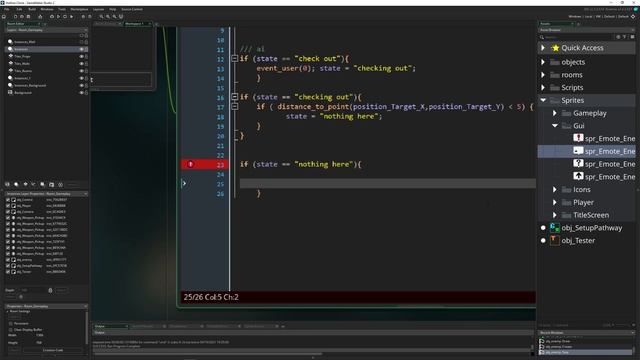Click the add asset layer icon
This screenshot has width=640, height=360.
(42, 184)
